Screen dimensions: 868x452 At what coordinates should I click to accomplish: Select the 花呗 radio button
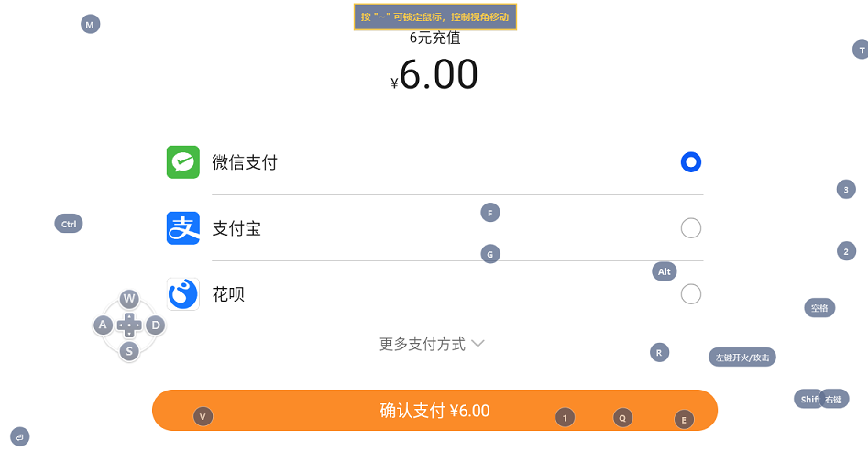691,294
